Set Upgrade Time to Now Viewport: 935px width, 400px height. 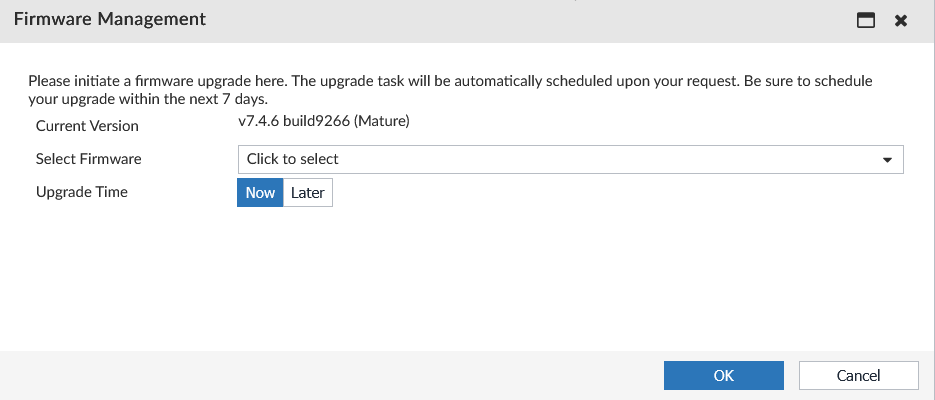[260, 193]
